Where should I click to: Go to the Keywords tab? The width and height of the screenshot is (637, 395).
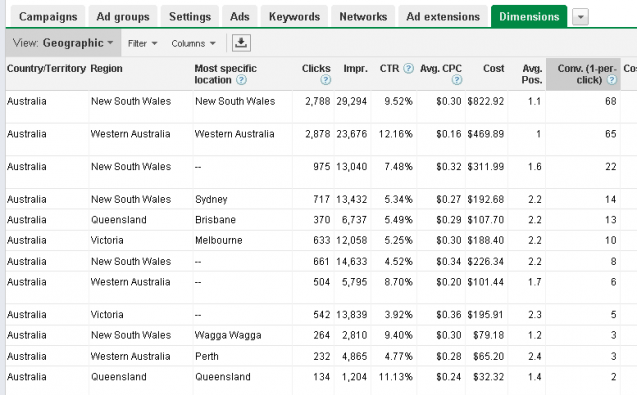[x=294, y=17]
